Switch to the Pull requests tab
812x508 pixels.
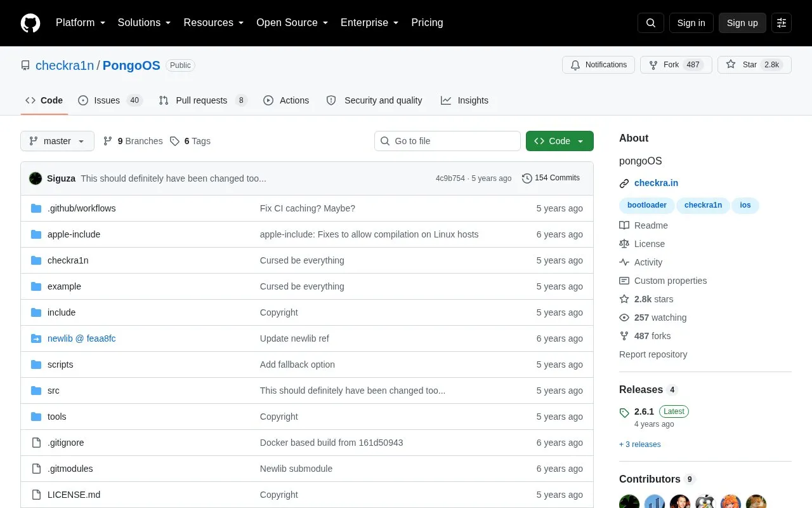tap(203, 100)
